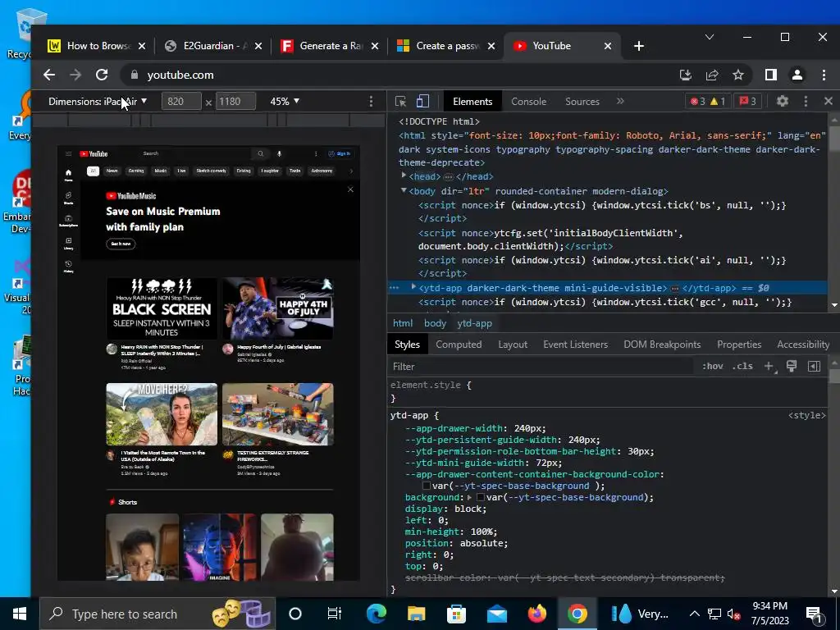Click the ytd-app breadcrumb

coord(475,323)
